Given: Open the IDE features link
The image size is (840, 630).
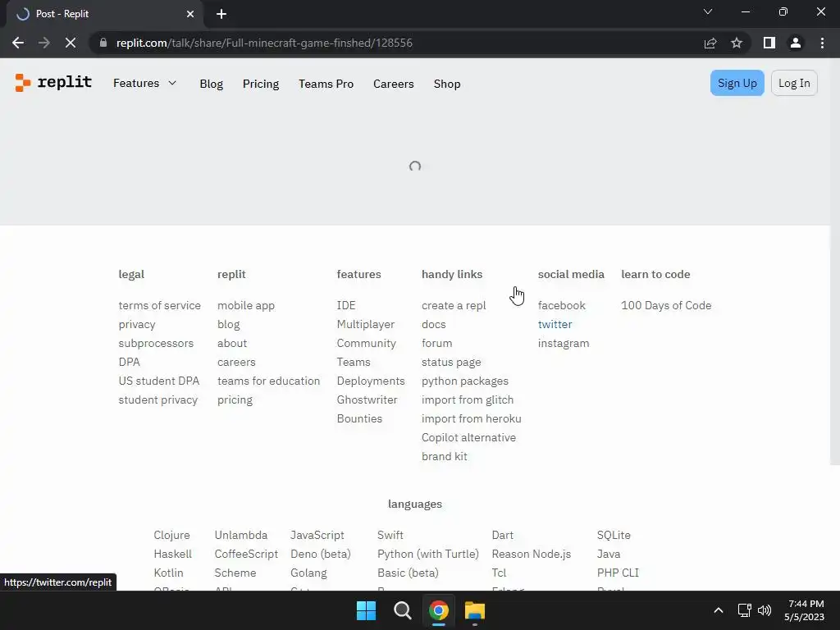Looking at the screenshot, I should [x=346, y=305].
